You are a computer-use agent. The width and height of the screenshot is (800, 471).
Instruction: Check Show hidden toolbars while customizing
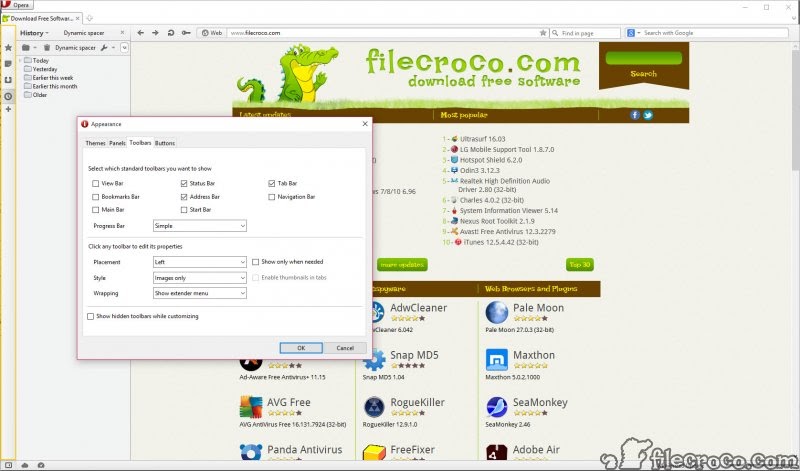90,316
